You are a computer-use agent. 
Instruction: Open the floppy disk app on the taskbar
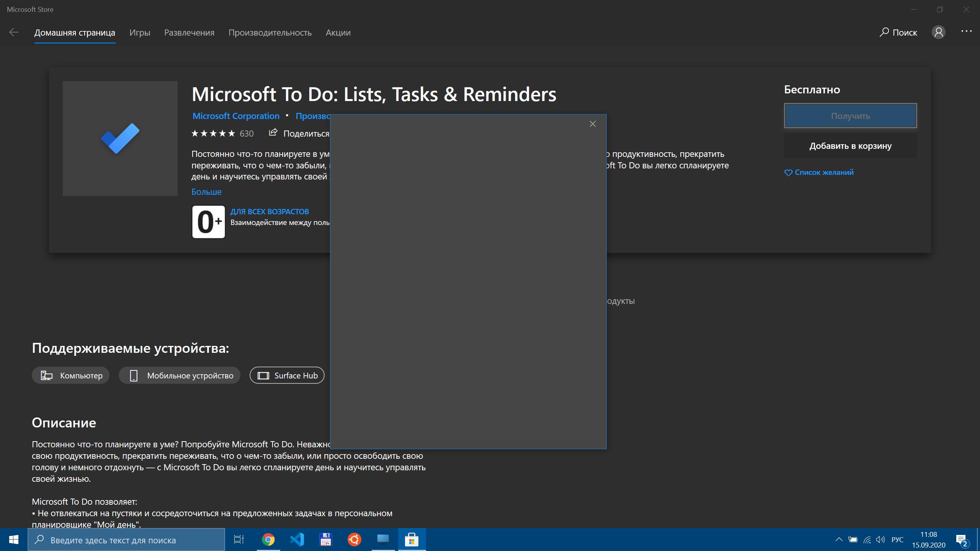[x=326, y=540]
